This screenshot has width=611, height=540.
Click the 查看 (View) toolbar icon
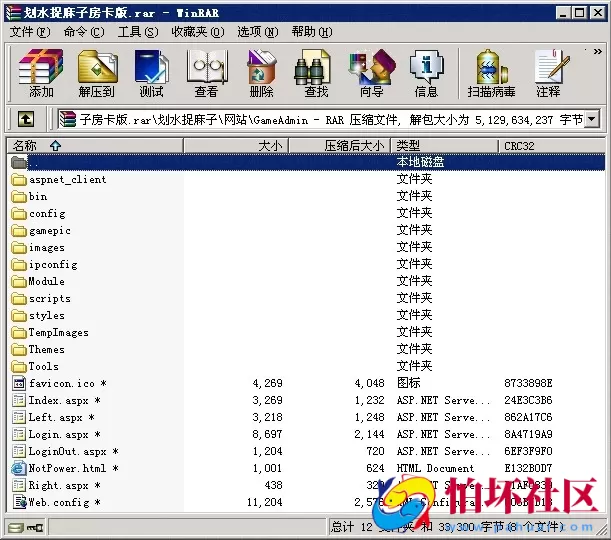tap(206, 72)
